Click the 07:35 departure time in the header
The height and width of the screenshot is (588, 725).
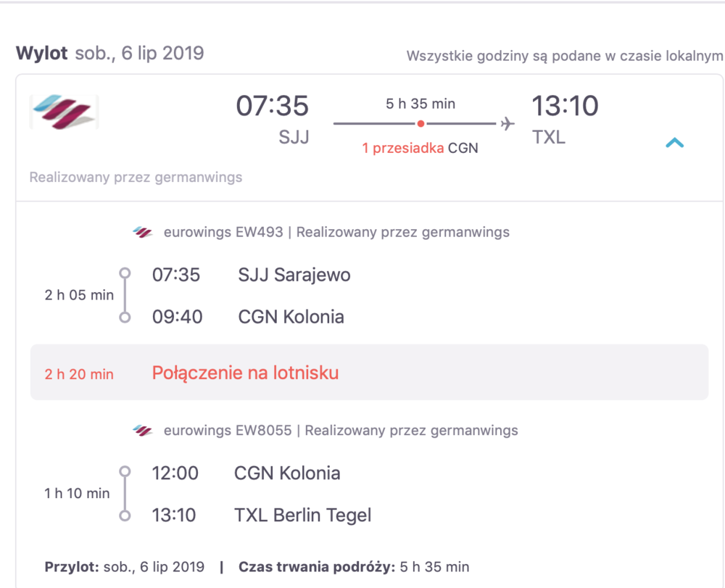[273, 105]
